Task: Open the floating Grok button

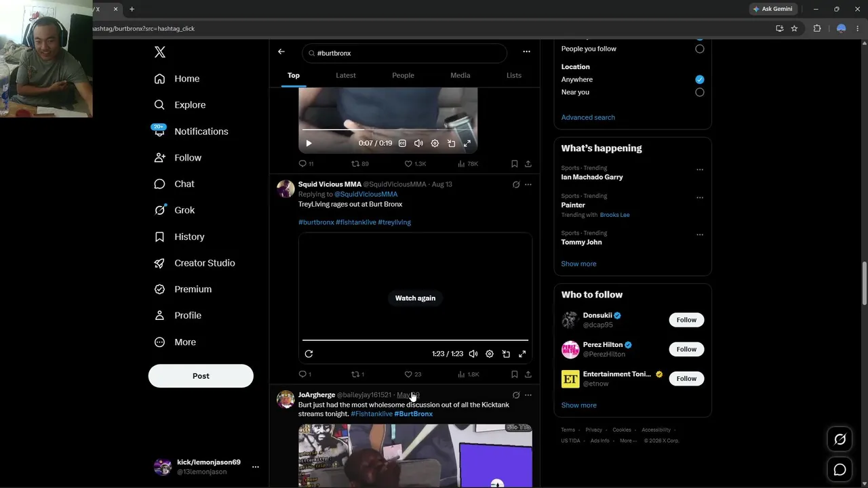Action: pyautogui.click(x=840, y=440)
